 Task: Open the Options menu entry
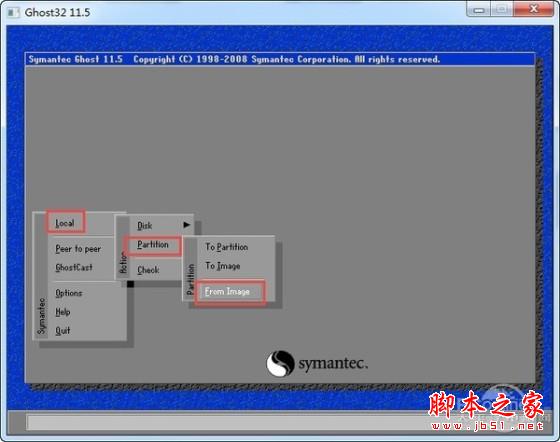(69, 293)
